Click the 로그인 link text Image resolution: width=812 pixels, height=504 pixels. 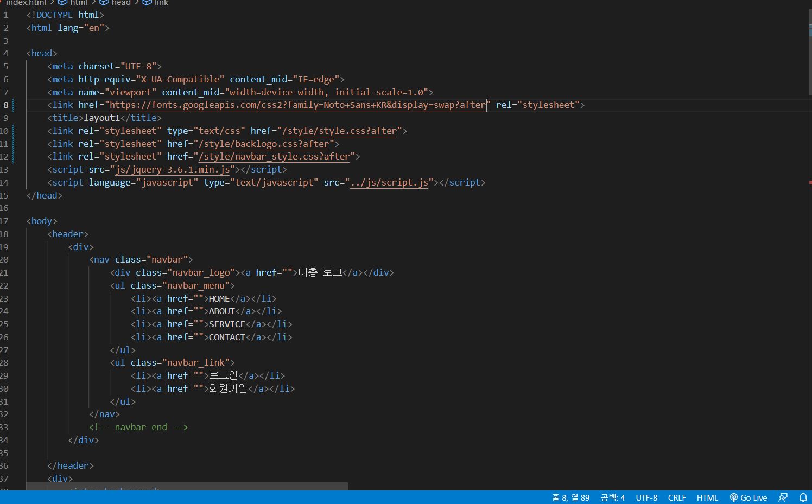[224, 375]
